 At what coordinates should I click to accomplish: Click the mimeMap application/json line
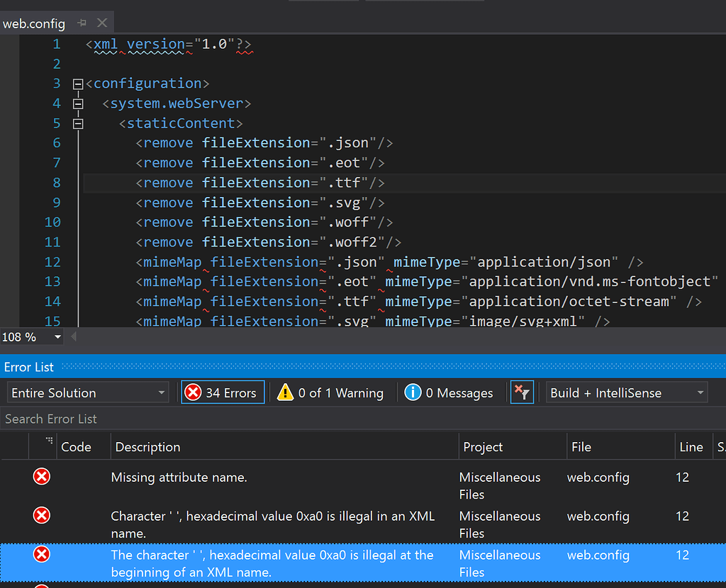[389, 262]
